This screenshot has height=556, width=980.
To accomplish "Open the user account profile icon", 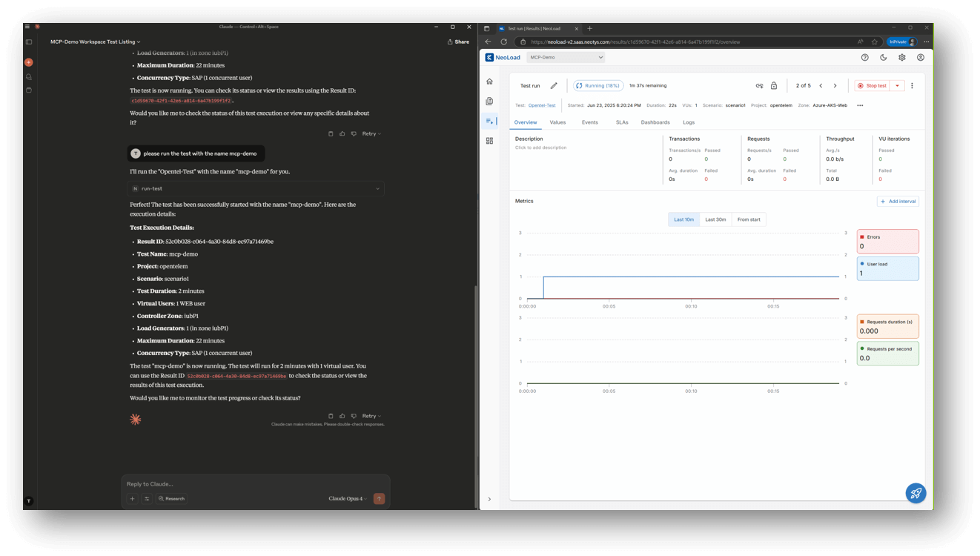I will tap(920, 57).
